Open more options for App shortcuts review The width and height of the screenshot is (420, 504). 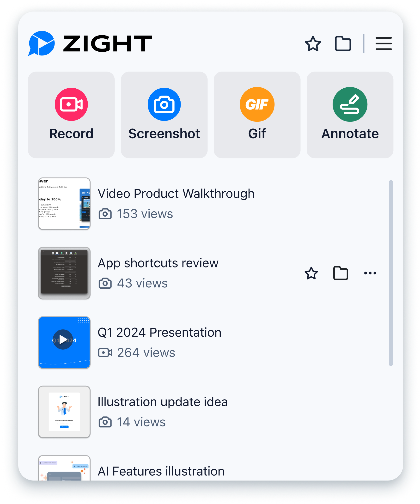click(x=370, y=273)
